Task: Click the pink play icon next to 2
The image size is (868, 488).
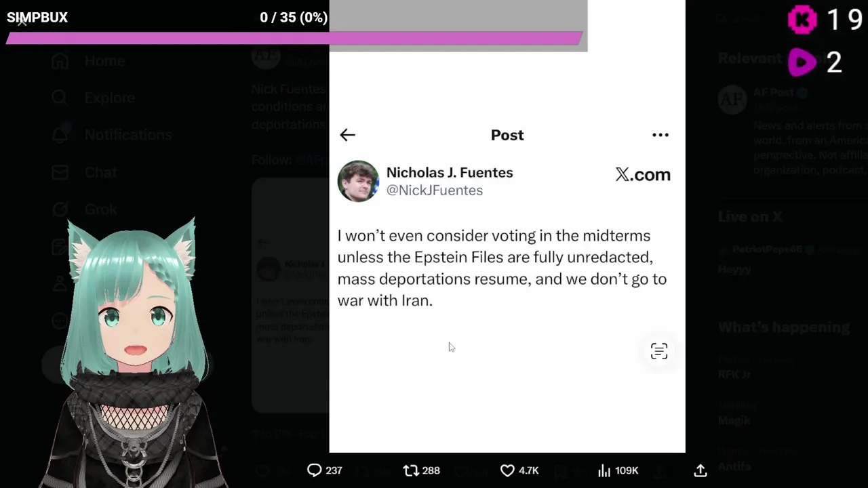Action: pyautogui.click(x=802, y=63)
